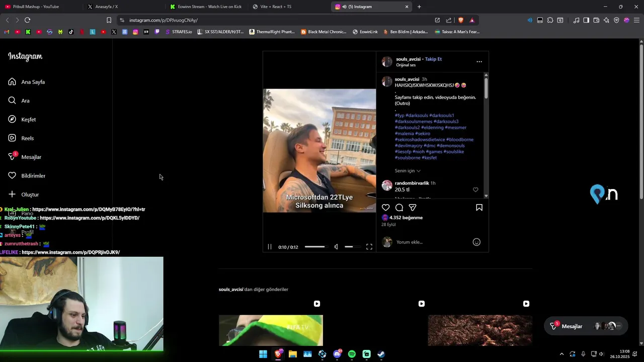
Task: Click the address bar URL
Action: pyautogui.click(x=164, y=20)
